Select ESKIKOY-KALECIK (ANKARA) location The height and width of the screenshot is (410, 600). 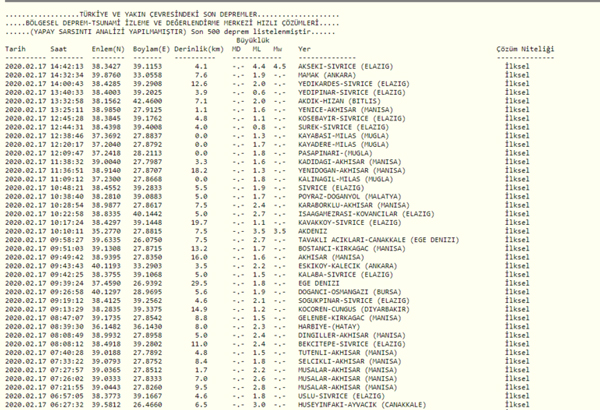point(347,266)
